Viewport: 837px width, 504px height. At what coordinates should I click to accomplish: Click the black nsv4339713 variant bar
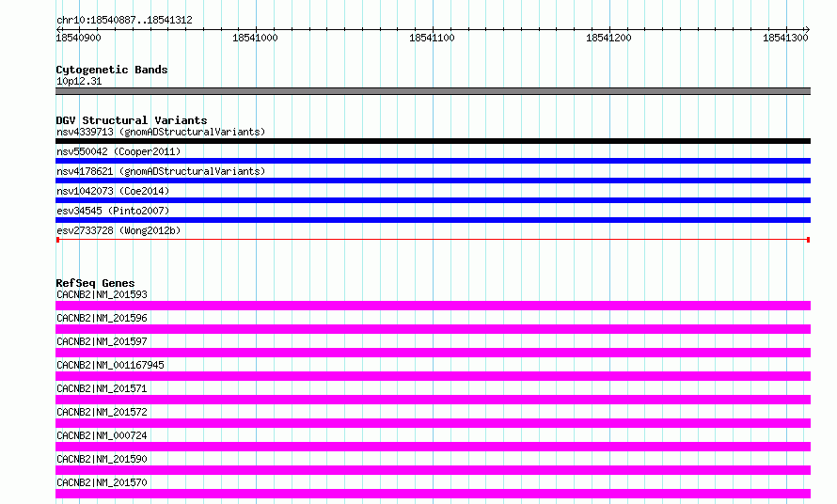click(x=433, y=141)
